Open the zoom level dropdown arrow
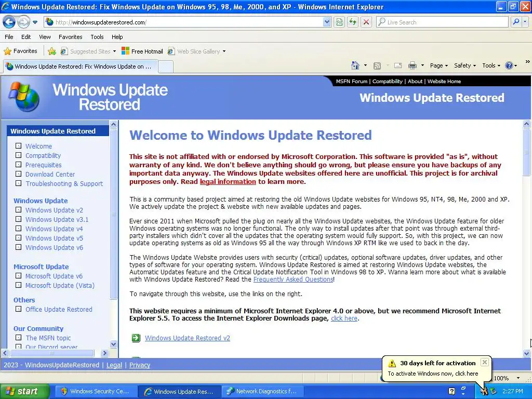The image size is (532, 399). tap(518, 378)
